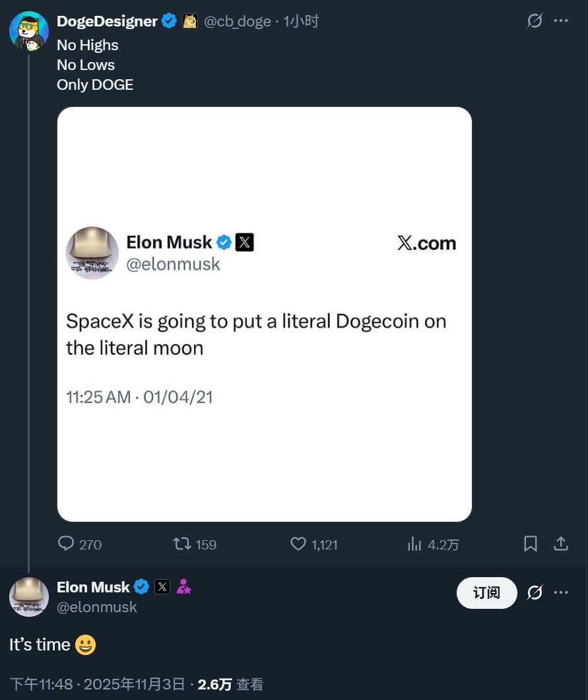The image size is (588, 700).
Task: Share DogeDesigner's post via the upload icon
Action: tap(561, 543)
